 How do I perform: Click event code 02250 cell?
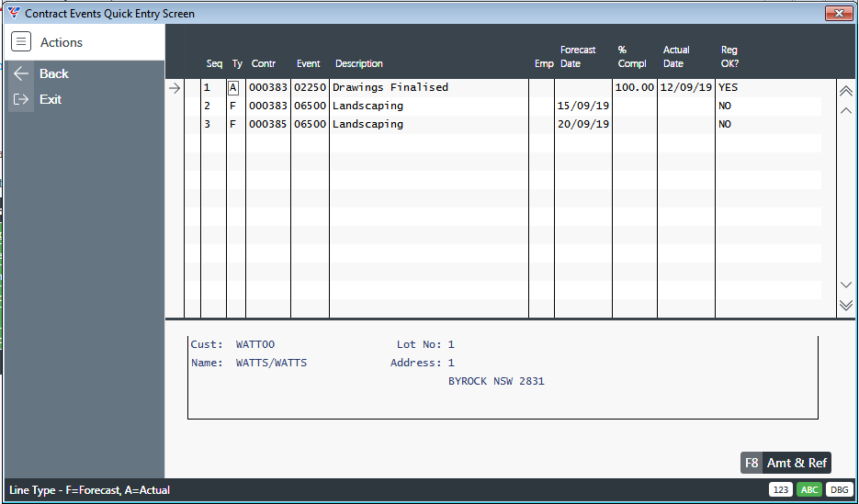(x=311, y=87)
